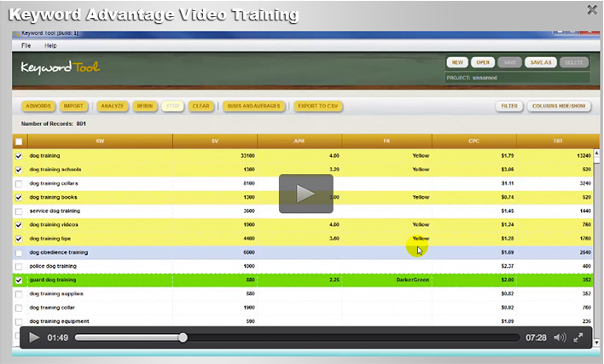
Task: Click the table scrollbar up arrow
Action: 596,153
